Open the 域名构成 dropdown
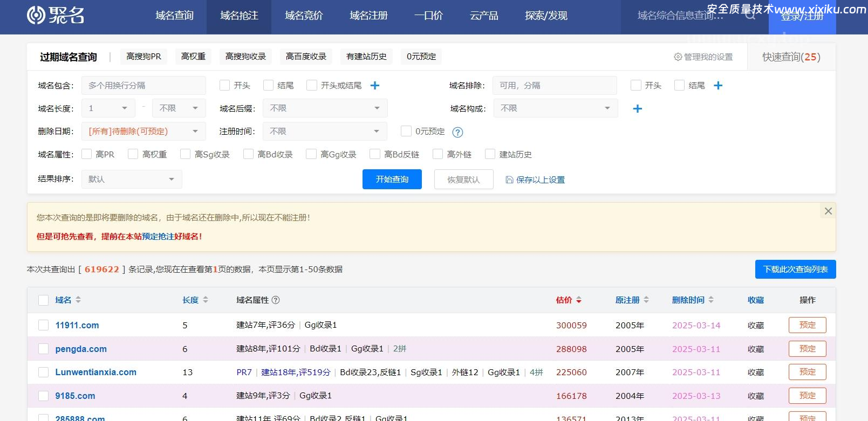Screen dimensions: 868x421 (x=556, y=108)
